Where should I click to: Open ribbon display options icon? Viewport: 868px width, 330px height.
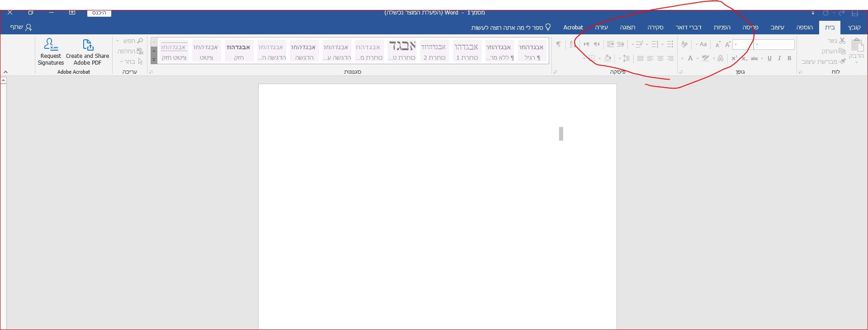coord(72,12)
